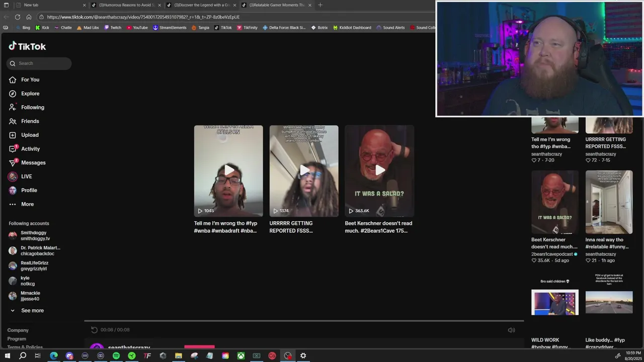Viewport: 644px width, 362px height.
Task: Focus the TikTok search field
Action: [39, 63]
